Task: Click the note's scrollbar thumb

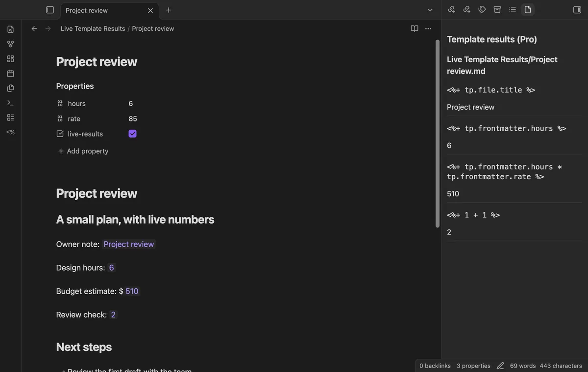Action: [x=438, y=133]
